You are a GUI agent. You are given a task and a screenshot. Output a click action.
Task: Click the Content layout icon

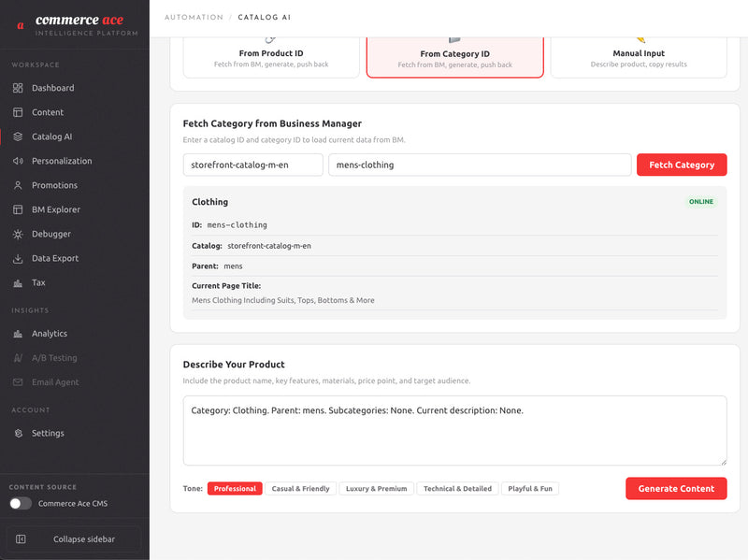coord(18,112)
